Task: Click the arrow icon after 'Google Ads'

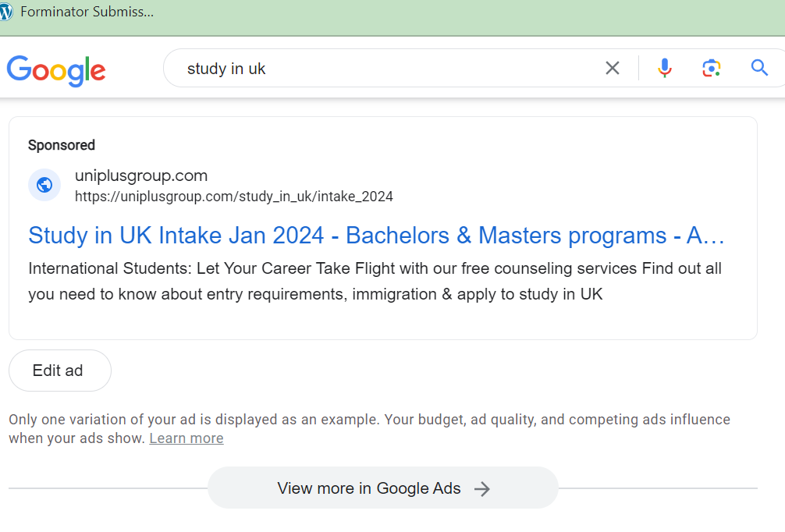Action: tap(482, 489)
